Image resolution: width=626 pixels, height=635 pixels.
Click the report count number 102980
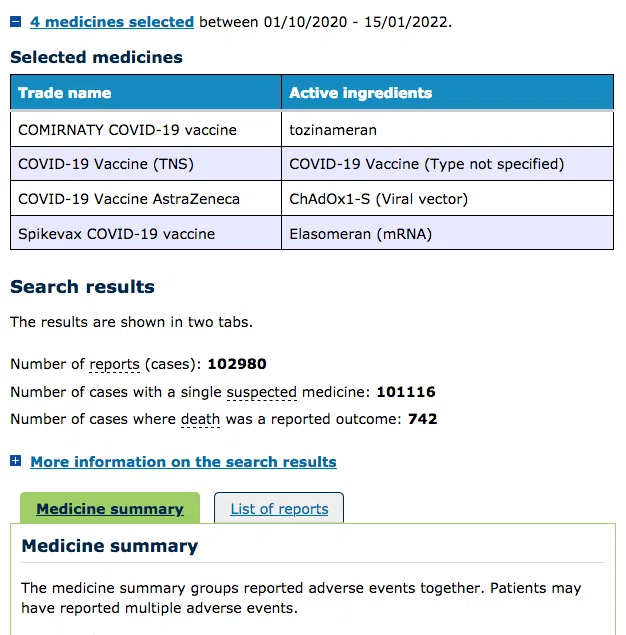pyautogui.click(x=237, y=364)
